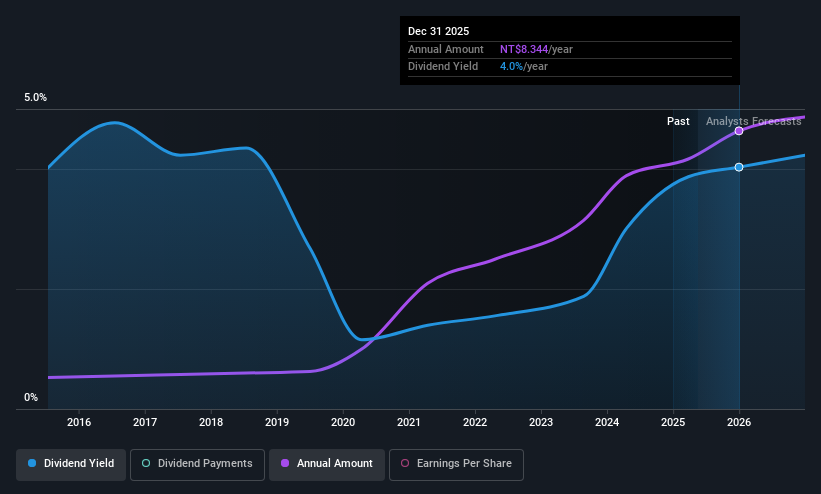Click the blue Dividend Yield legend dot
The height and width of the screenshot is (494, 821).
[33, 464]
